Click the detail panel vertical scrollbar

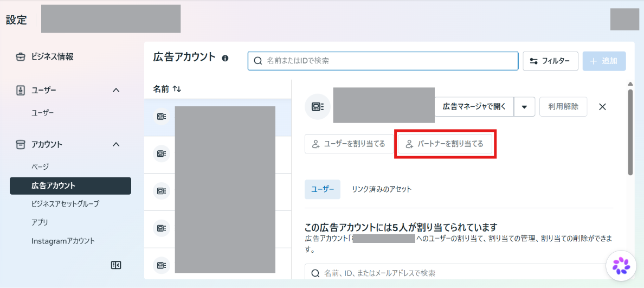coord(630,131)
